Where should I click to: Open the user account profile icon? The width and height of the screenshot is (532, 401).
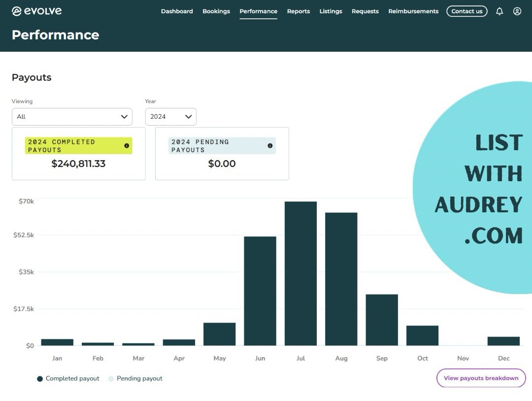517,11
